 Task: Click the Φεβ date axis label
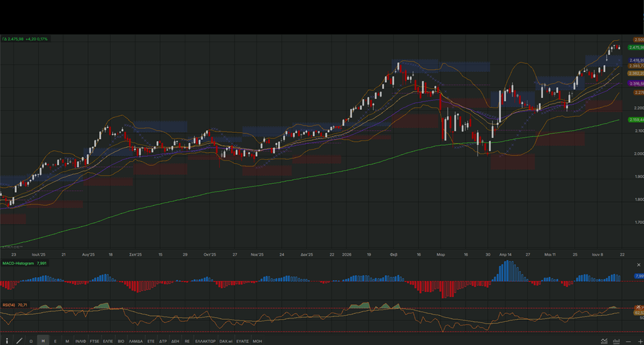[393, 255]
